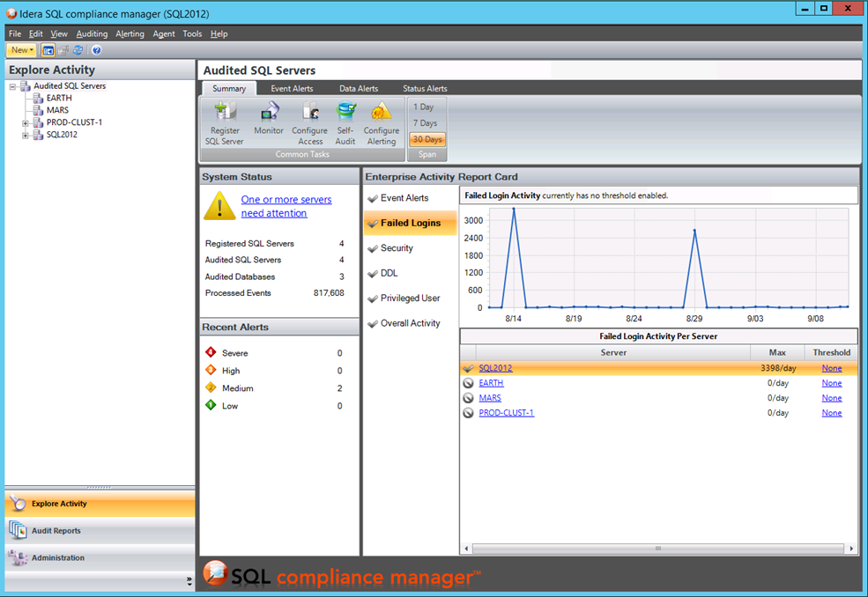Screen dimensions: 868x597
Task: Launch the Configure Access task
Action: click(309, 112)
